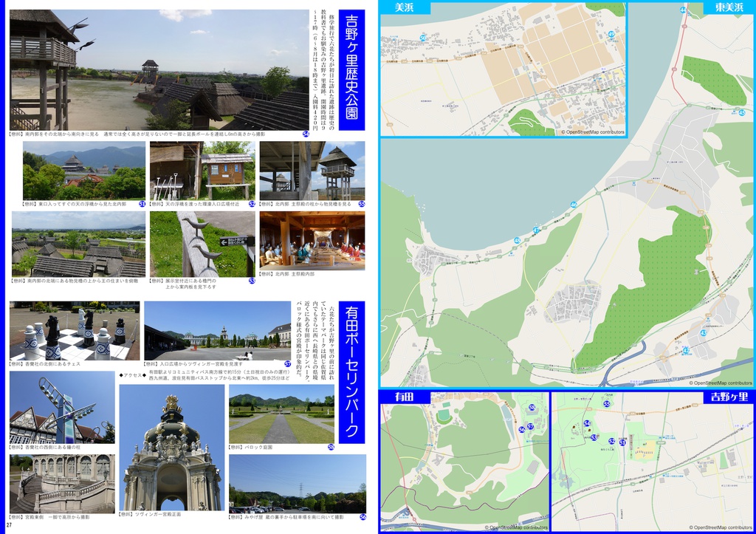
Task: Click marker 57 on the 有田 map
Action: [530, 426]
